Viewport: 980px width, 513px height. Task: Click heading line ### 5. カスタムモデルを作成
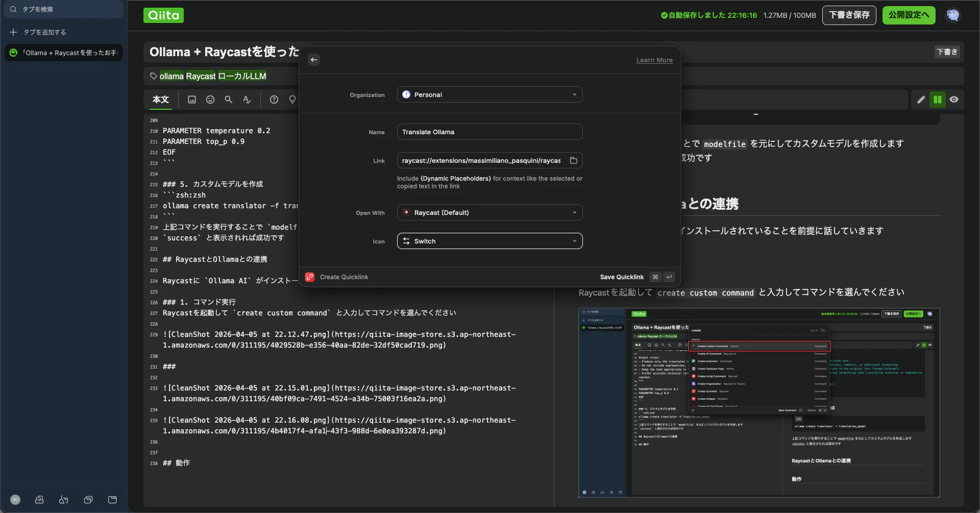[x=213, y=184]
